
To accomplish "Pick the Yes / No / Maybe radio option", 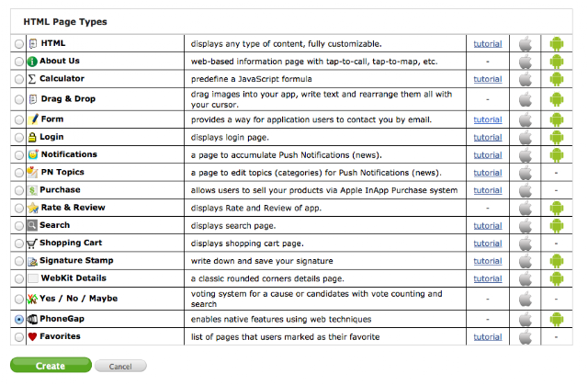I will (18, 299).
